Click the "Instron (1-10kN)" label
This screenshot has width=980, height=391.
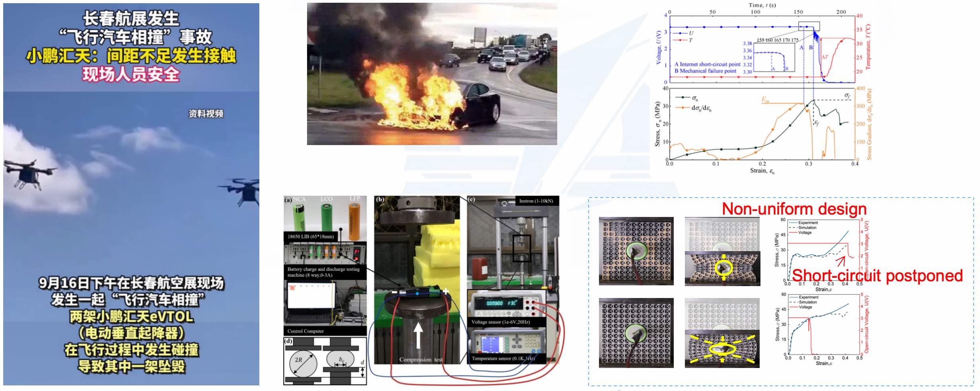536,201
